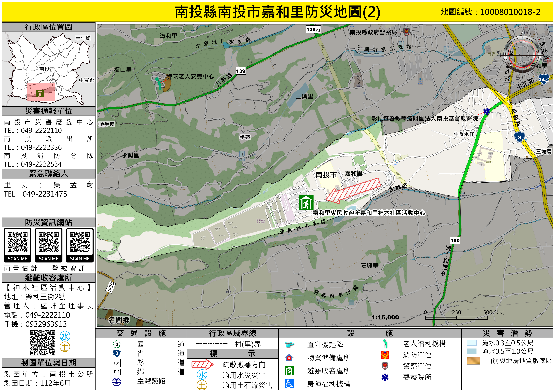This screenshot has width=555, height=392.
Task: Click the shelter QR code beside 水 symbol
Action: 43,342
